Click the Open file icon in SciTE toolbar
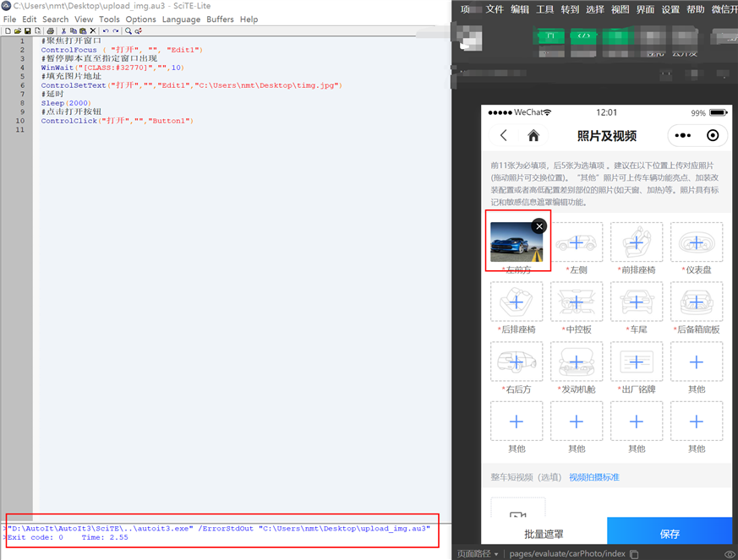 [18, 30]
